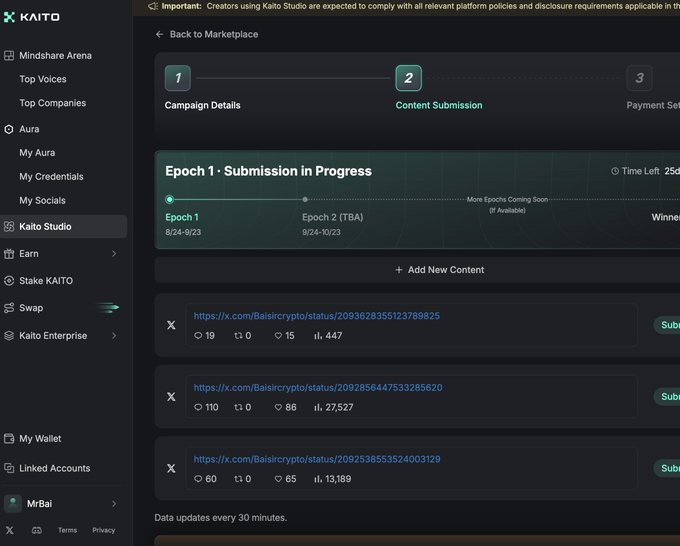Open tweet link ending 285620

click(318, 387)
